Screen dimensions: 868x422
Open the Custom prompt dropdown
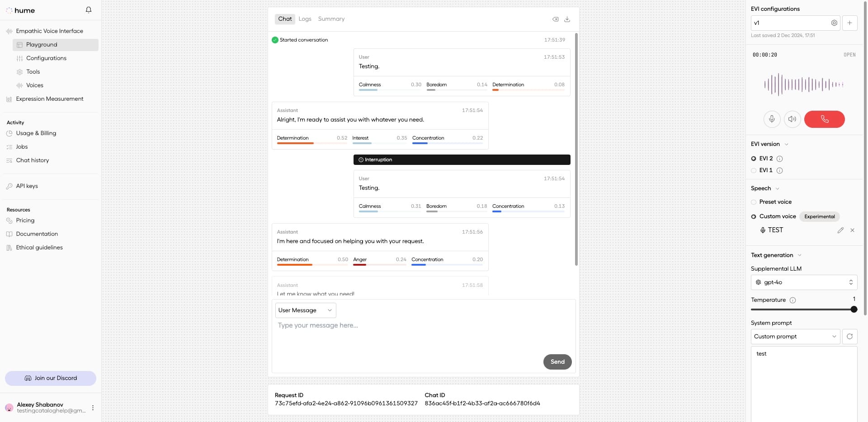795,337
